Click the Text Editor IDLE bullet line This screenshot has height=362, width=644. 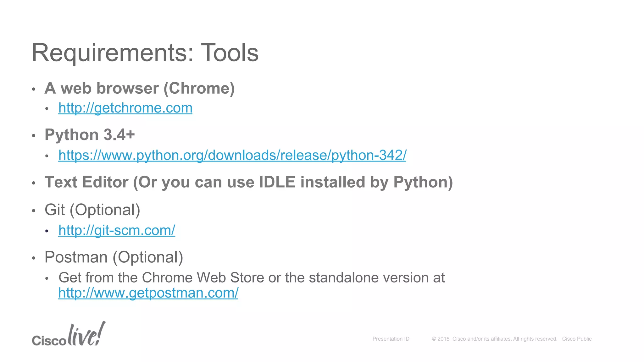click(x=248, y=182)
